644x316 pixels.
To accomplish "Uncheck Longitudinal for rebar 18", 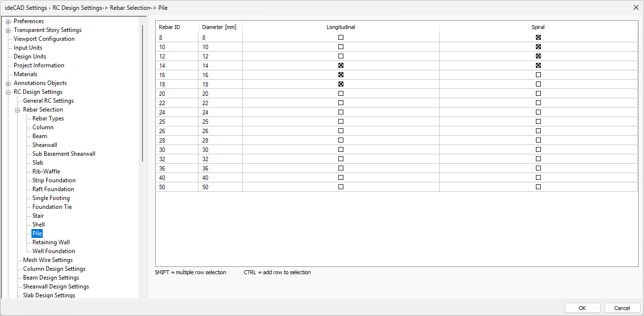I will click(341, 84).
